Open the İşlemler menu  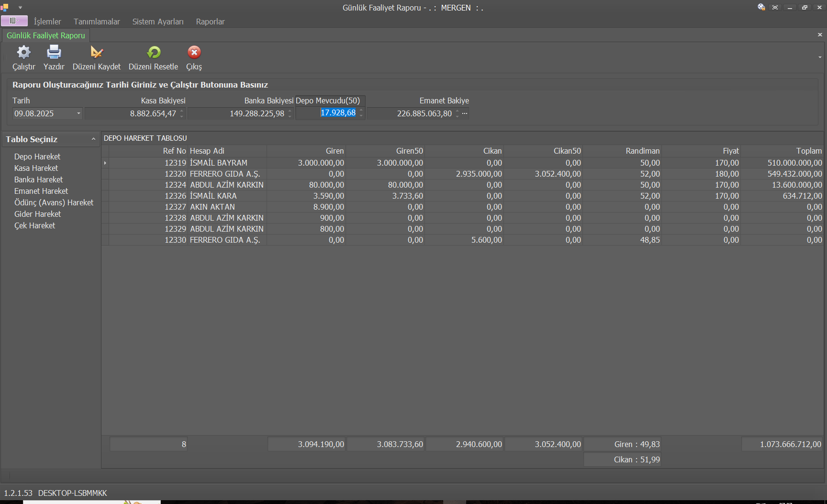[x=47, y=22]
